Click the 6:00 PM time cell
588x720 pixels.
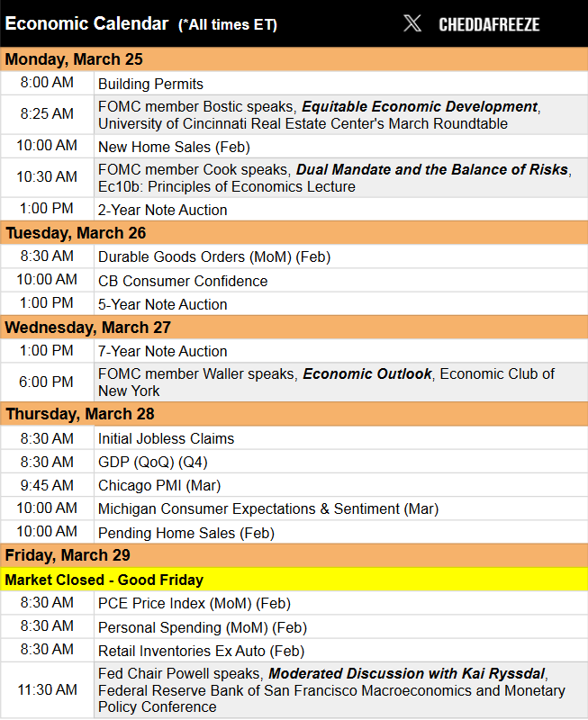47,382
